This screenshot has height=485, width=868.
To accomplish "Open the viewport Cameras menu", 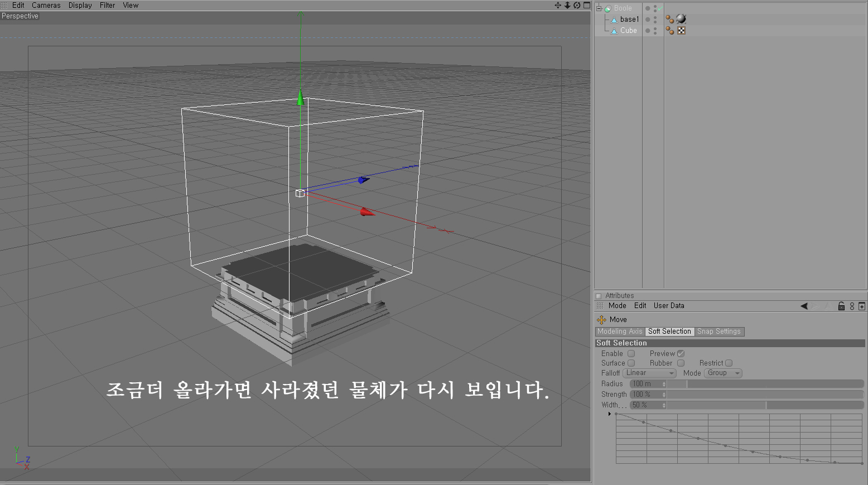I will pos(46,5).
